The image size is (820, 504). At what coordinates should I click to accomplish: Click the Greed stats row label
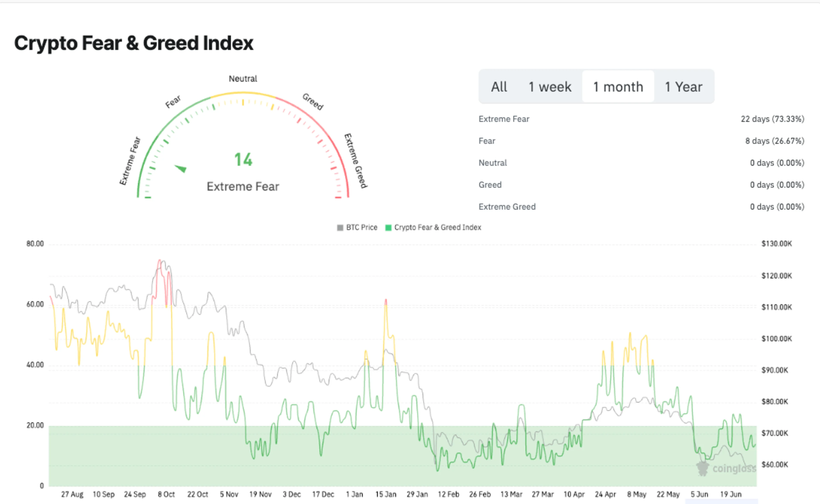(490, 185)
